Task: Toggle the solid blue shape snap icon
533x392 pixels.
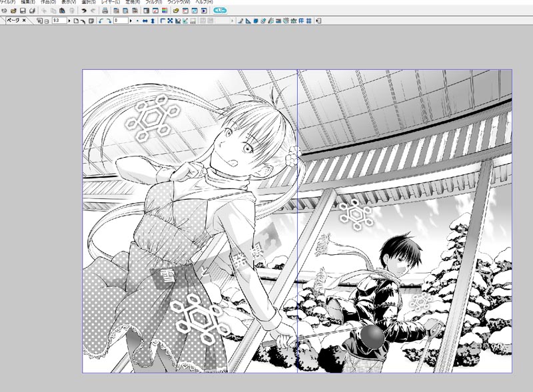Action: [x=256, y=21]
